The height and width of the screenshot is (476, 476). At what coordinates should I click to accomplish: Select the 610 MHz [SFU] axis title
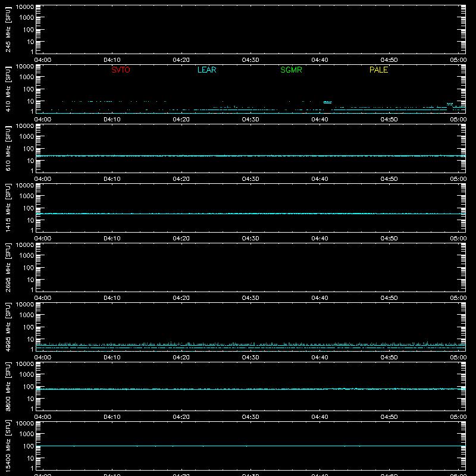point(8,149)
